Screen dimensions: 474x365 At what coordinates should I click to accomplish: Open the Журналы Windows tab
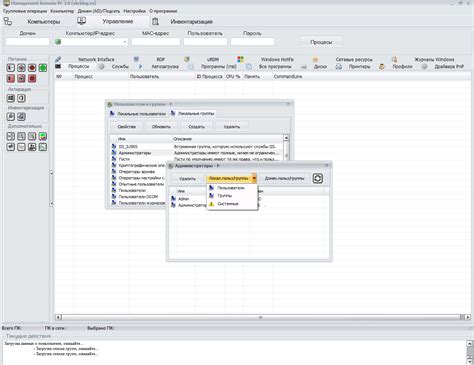[434, 59]
